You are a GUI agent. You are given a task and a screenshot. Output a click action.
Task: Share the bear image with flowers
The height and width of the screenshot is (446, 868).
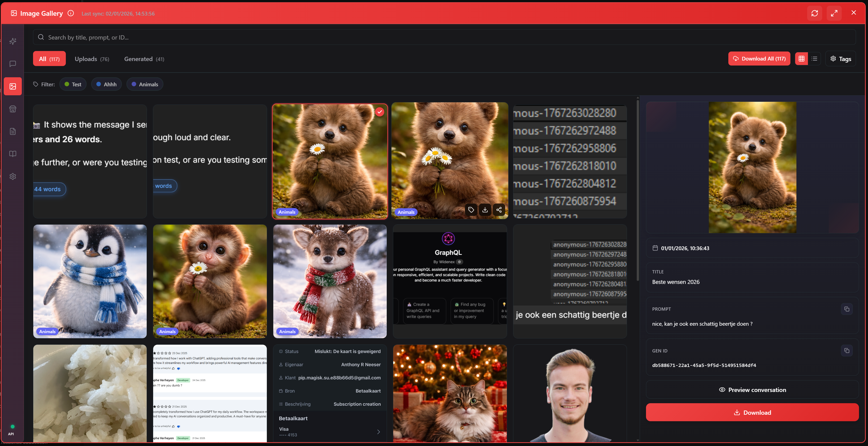(x=499, y=210)
